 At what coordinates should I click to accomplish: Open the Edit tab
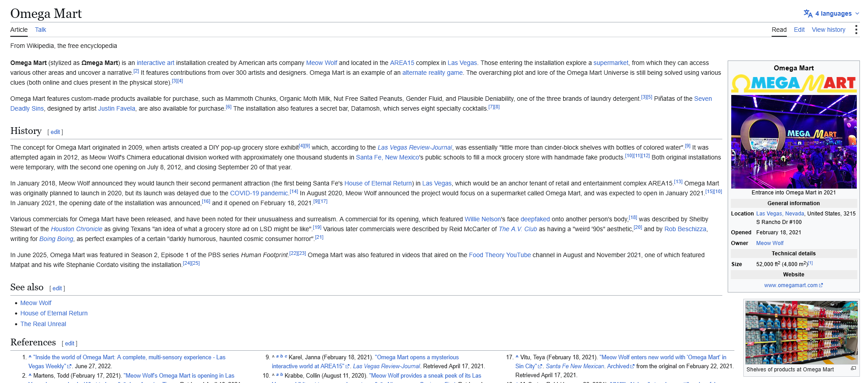click(x=799, y=30)
